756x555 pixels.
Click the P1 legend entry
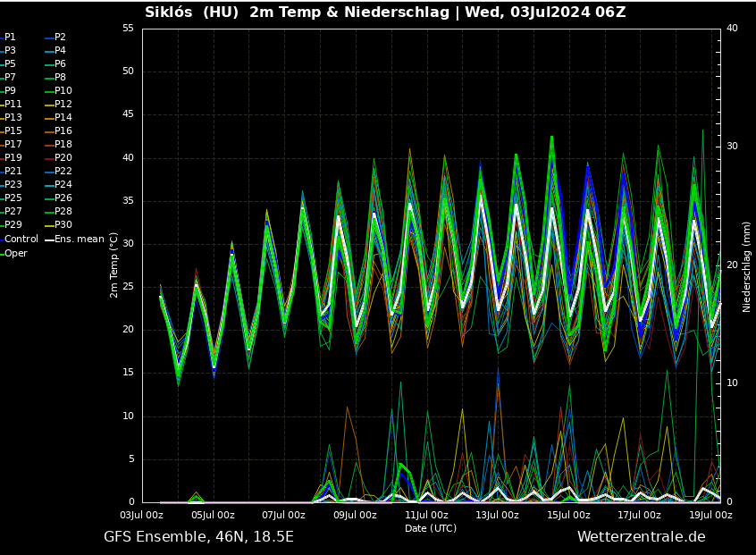coord(10,38)
